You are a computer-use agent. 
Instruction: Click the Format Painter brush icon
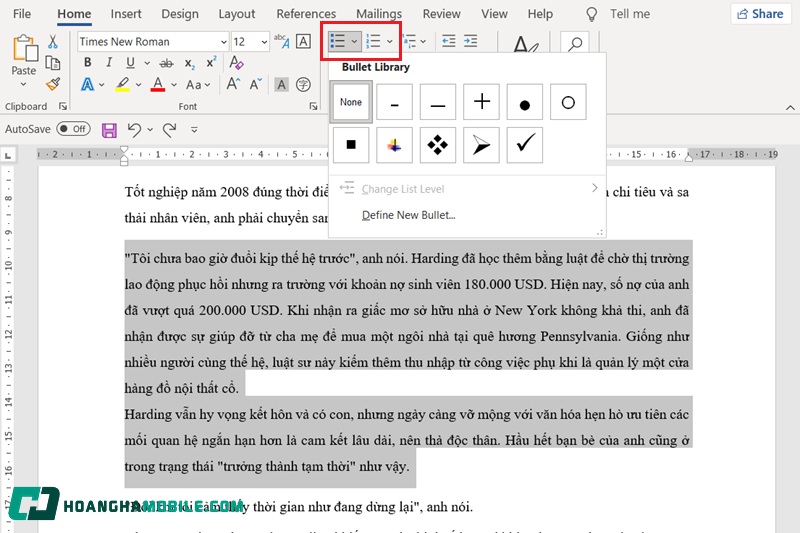pos(53,85)
